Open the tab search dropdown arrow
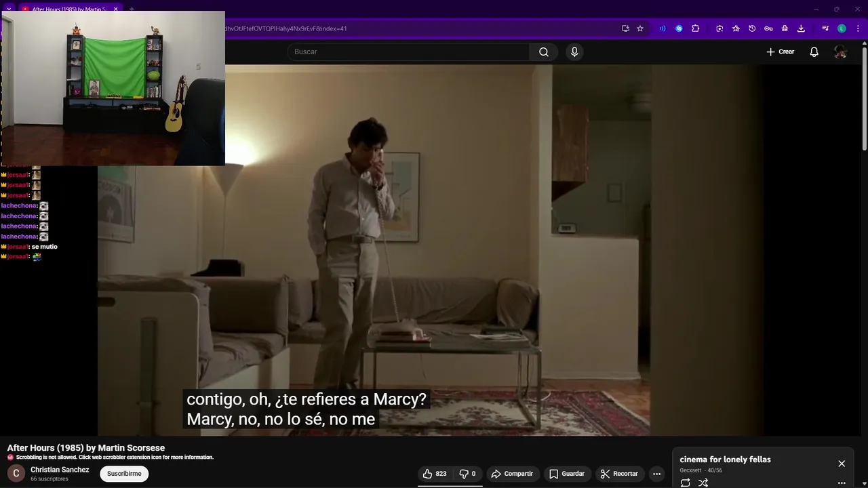 (9, 9)
